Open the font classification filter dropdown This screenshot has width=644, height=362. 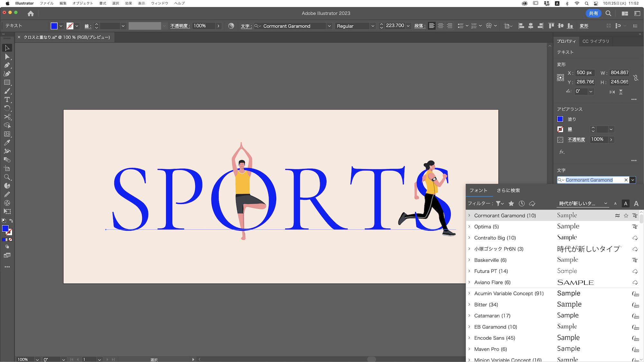[x=500, y=203]
